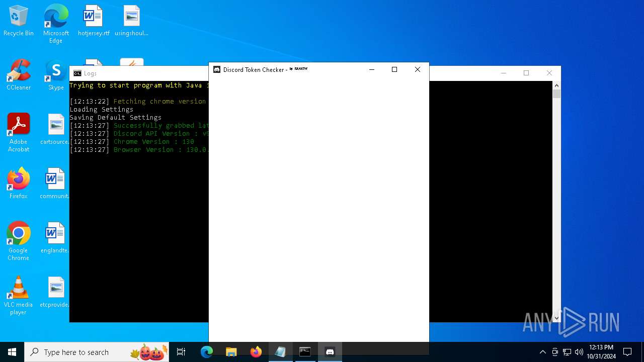The width and height of the screenshot is (644, 362).
Task: Switch to the console window on taskbar
Action: 305,352
